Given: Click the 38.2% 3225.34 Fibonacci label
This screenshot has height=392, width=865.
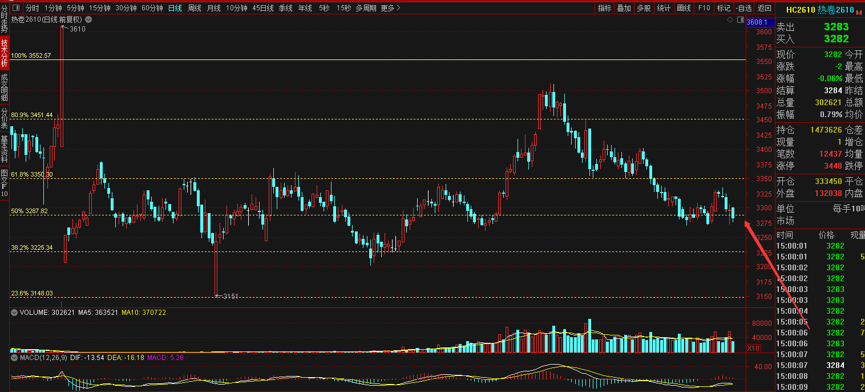Looking at the screenshot, I should [32, 248].
